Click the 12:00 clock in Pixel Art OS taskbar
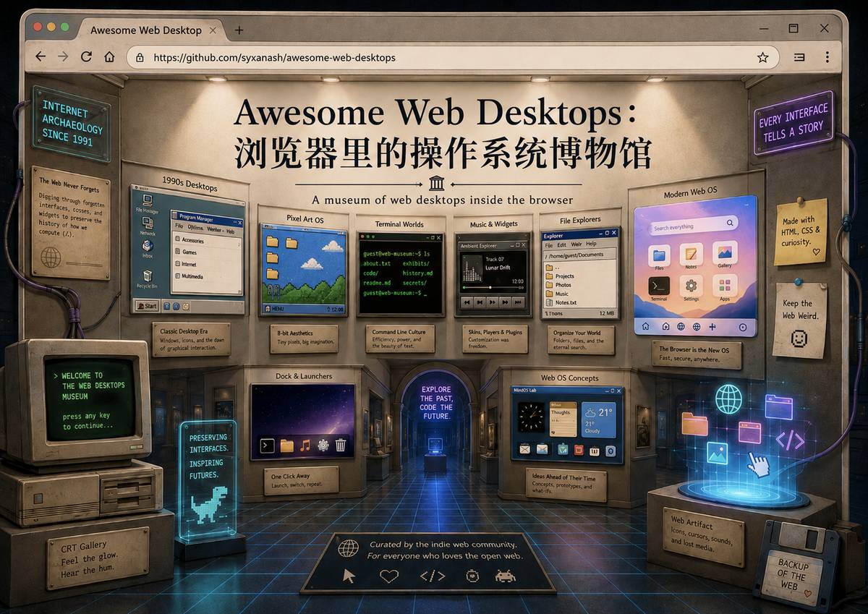 tap(337, 310)
